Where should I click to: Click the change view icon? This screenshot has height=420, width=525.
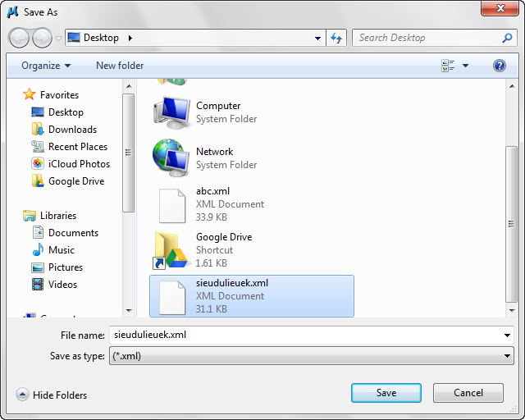point(448,66)
